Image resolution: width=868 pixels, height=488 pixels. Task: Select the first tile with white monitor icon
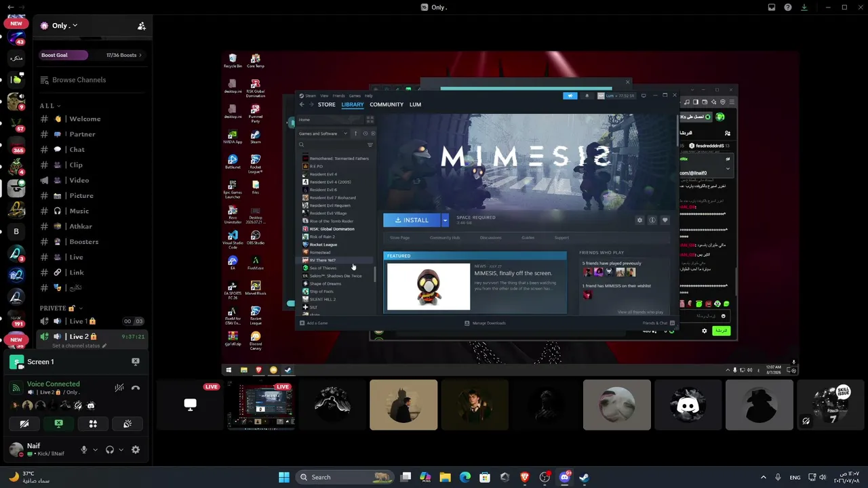pos(190,405)
